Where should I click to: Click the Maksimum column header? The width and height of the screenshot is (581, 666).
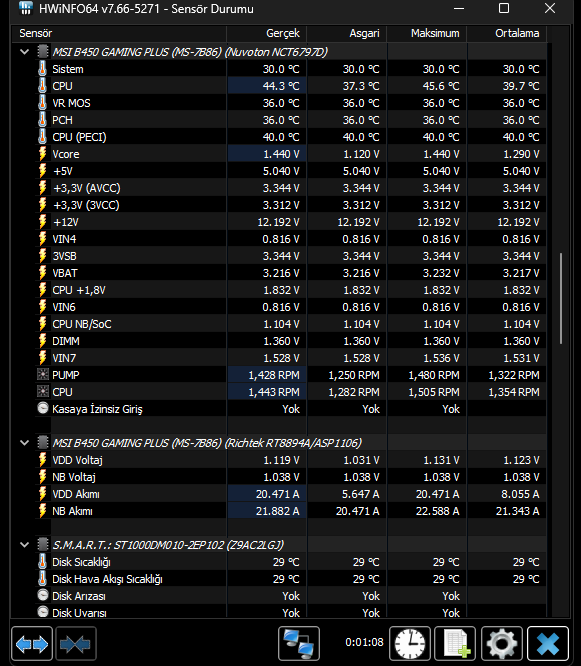pyautogui.click(x=426, y=33)
